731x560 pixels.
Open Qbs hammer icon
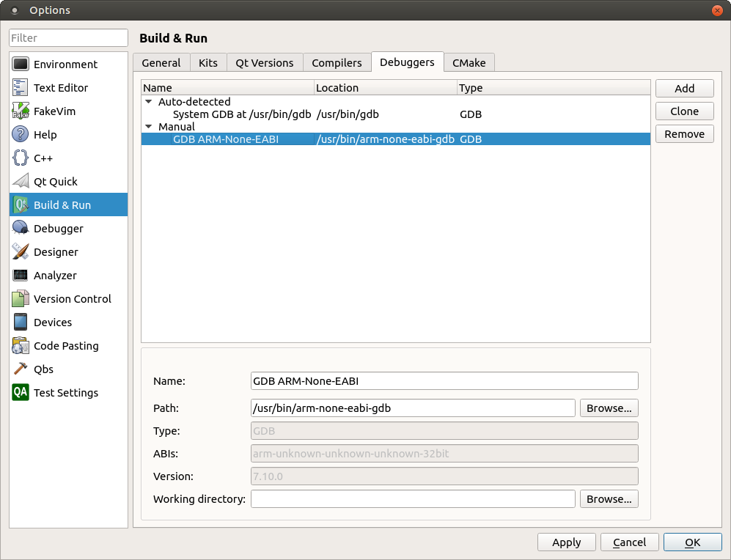pos(21,369)
